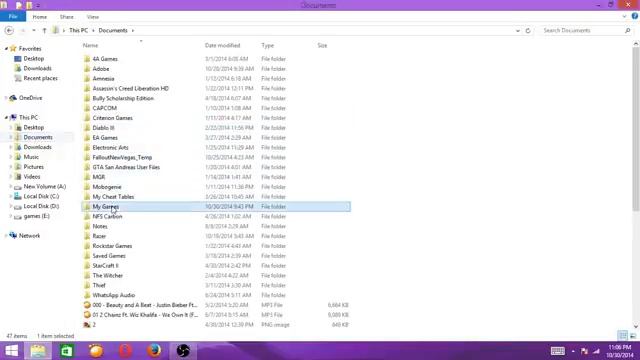Click the search magnifier icon
The height and width of the screenshot is (360, 640).
pos(627,31)
